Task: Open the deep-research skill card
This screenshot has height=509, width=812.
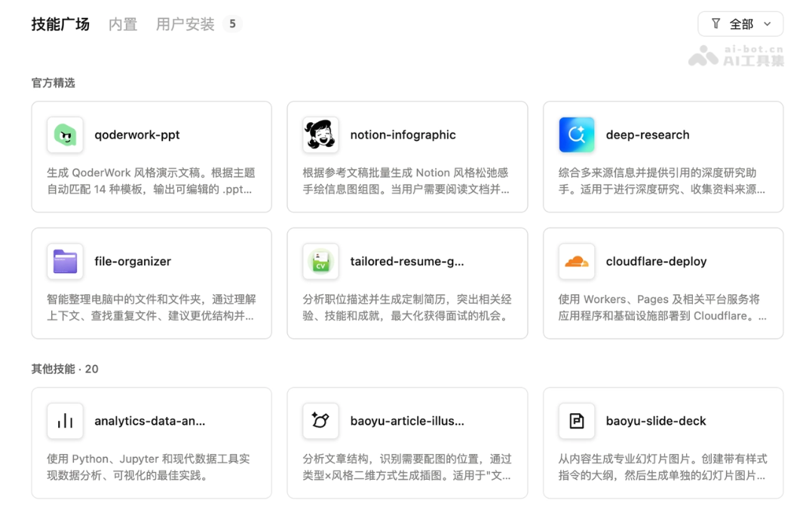Action: click(663, 157)
